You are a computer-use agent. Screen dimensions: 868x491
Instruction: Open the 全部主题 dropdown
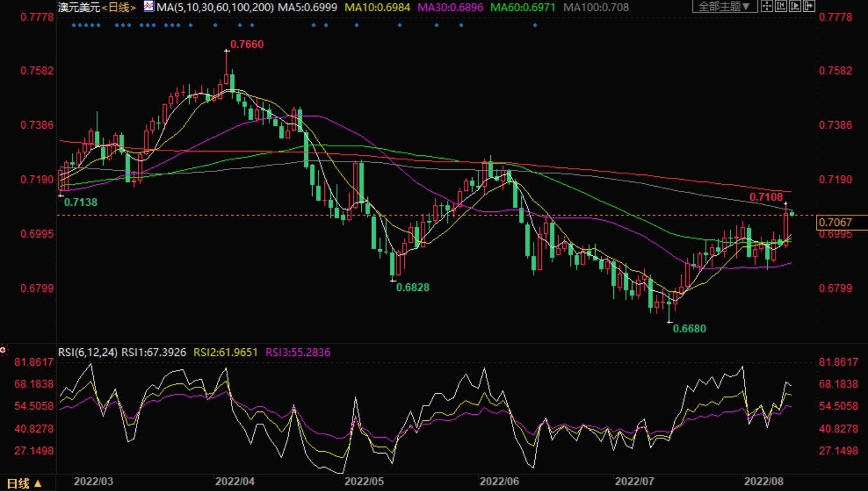(725, 6)
